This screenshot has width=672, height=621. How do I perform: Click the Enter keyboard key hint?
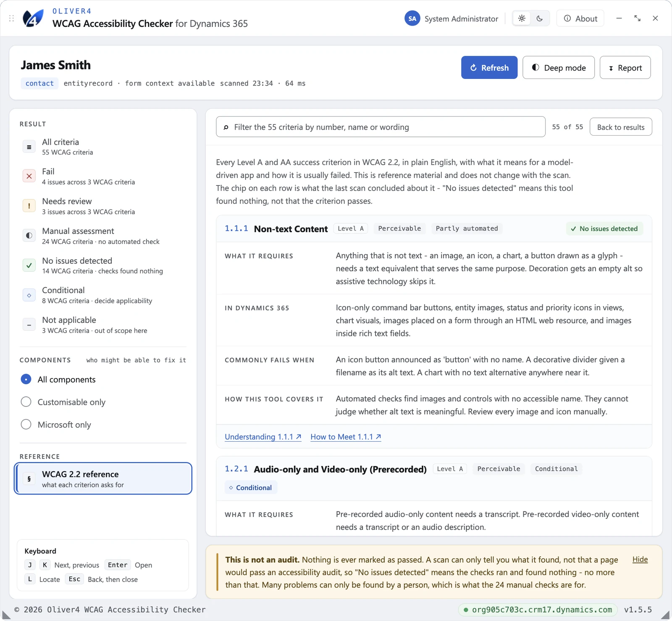coord(118,565)
